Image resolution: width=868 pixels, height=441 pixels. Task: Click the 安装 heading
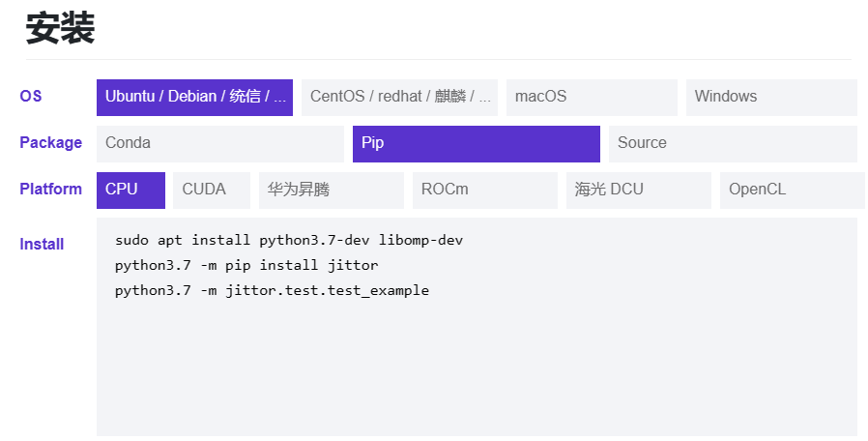[x=60, y=29]
